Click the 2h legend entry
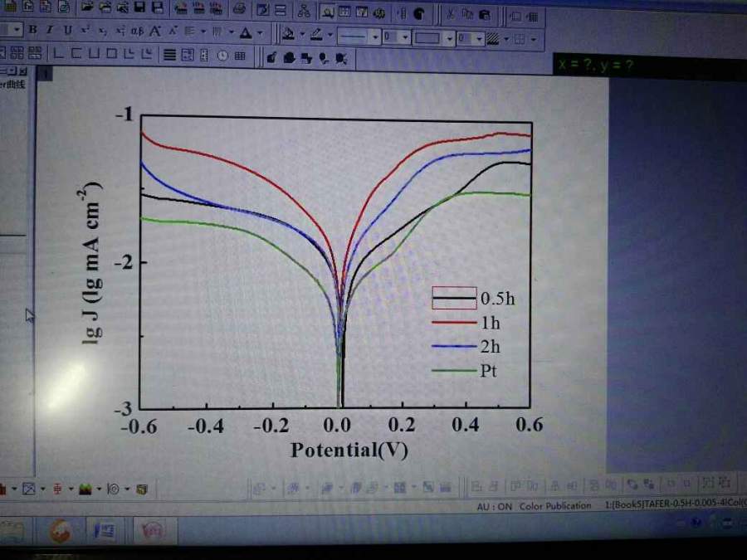 pos(466,346)
